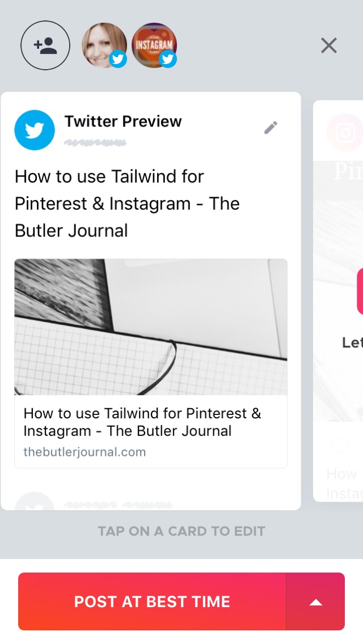Expand posting options with the up arrow

point(315,601)
